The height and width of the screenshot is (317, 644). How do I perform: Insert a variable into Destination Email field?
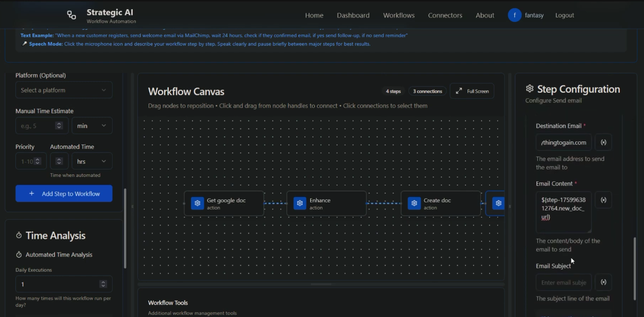603,142
